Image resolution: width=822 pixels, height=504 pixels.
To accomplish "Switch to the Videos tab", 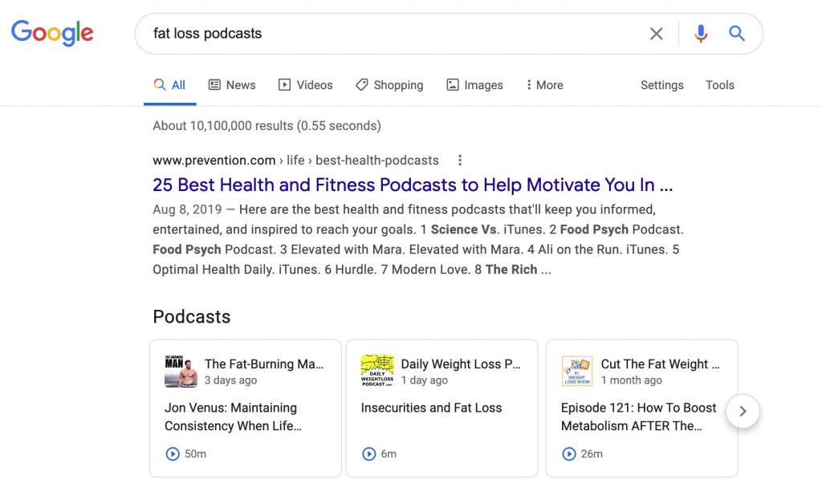I will coord(306,85).
